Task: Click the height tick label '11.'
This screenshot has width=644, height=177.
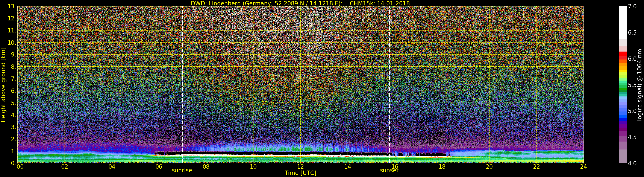Action: click(12, 31)
